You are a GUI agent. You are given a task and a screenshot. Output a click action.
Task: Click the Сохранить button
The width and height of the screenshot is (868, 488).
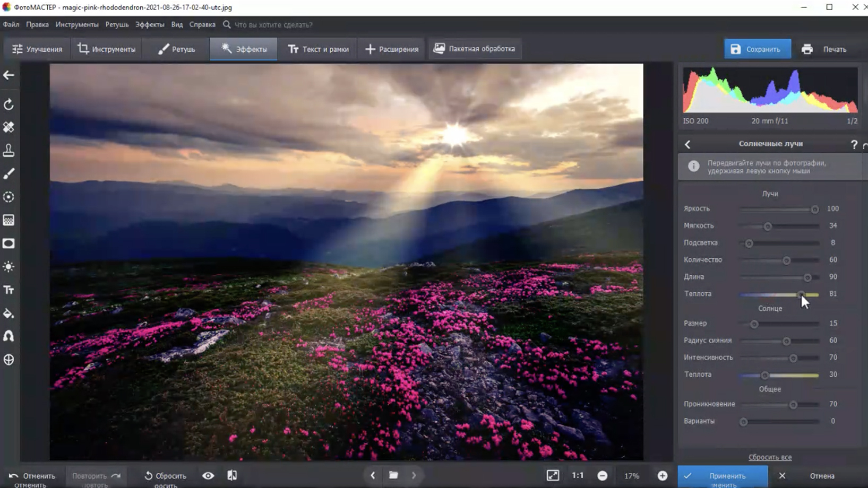point(757,49)
